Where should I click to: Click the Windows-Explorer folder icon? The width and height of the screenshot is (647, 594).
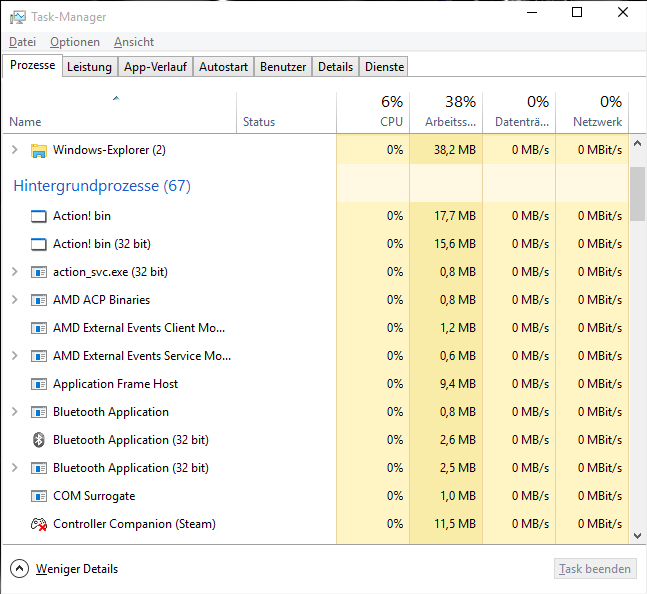coord(39,151)
